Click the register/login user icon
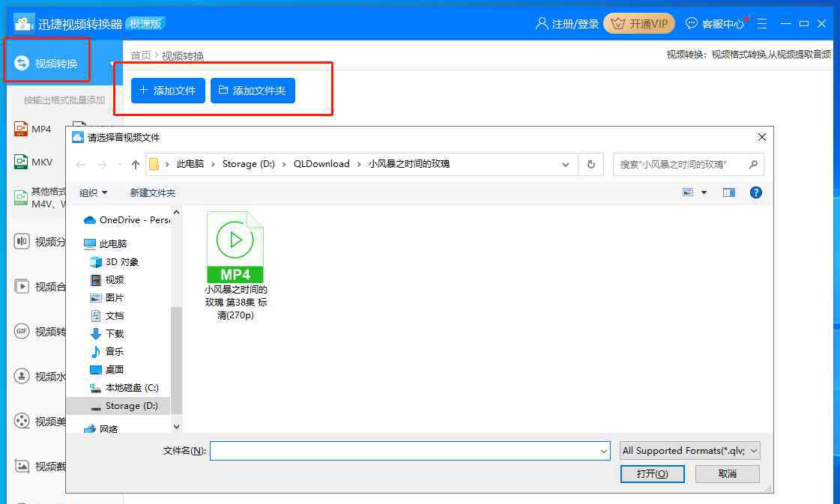The height and width of the screenshot is (504, 840). [x=542, y=24]
